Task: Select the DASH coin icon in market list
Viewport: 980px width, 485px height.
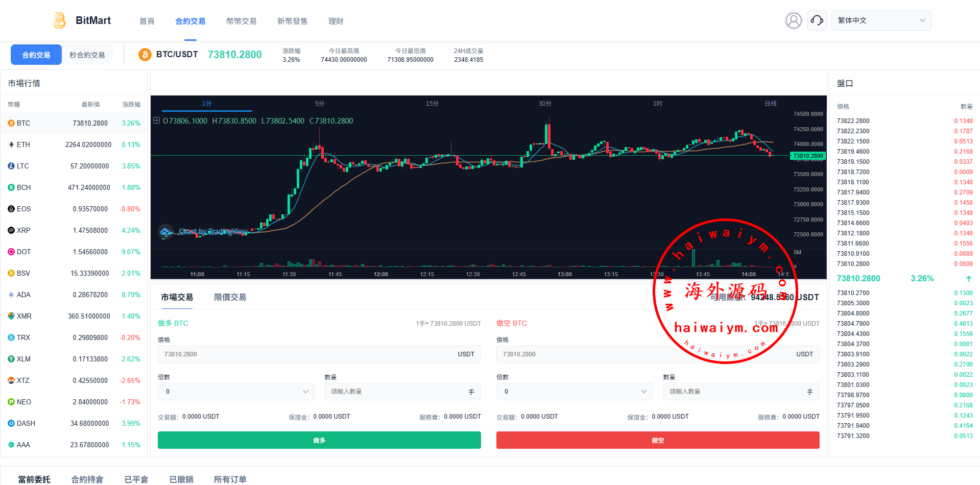Action: click(11, 423)
